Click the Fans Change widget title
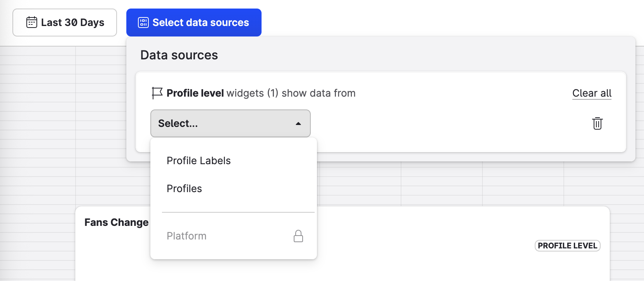The height and width of the screenshot is (281, 644). coord(116,222)
